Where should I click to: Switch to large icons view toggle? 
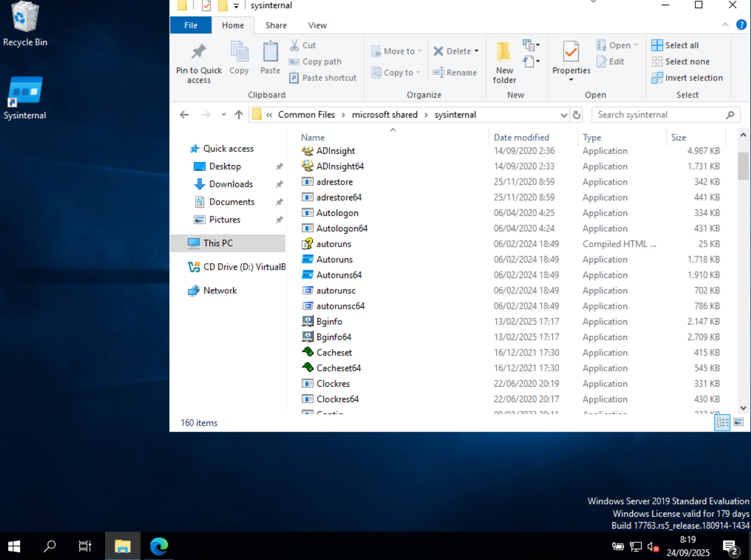click(739, 422)
